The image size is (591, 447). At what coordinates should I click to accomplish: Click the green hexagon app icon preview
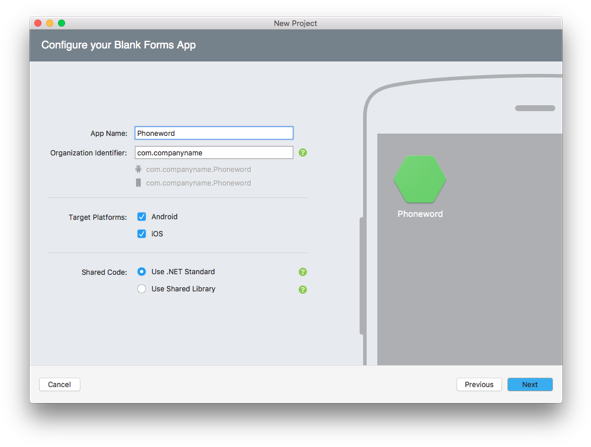pos(420,179)
